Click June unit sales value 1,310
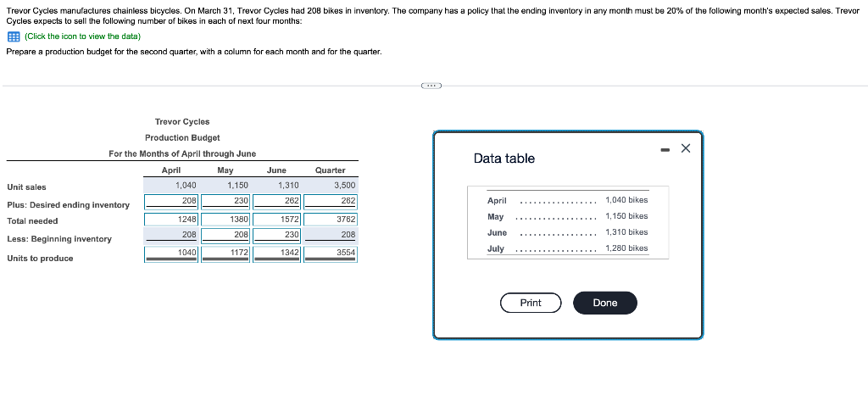868x401 pixels. point(288,186)
